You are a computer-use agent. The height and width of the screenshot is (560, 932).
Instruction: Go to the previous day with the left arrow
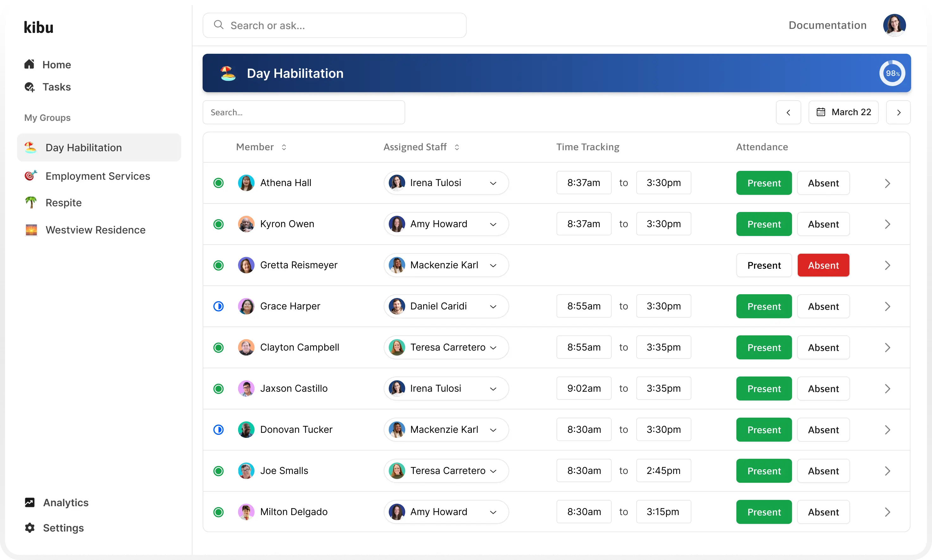(788, 112)
